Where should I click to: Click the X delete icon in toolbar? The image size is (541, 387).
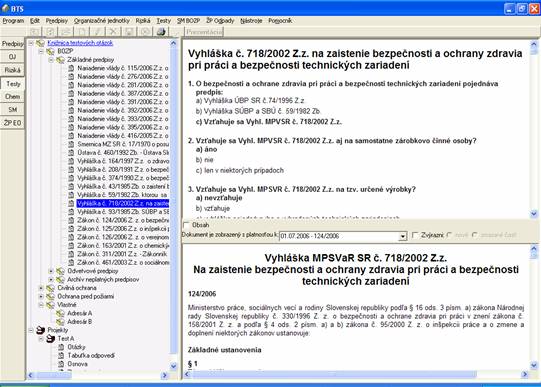(x=113, y=32)
